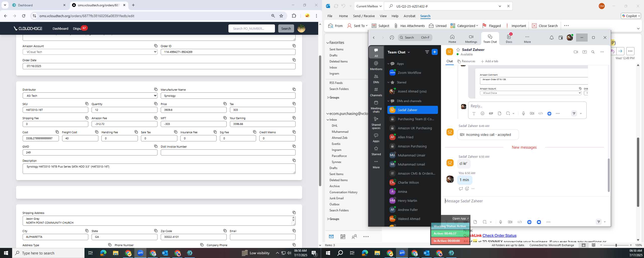644x258 pixels.
Task: Switch to Resources tab in chat
Action: [x=466, y=61]
